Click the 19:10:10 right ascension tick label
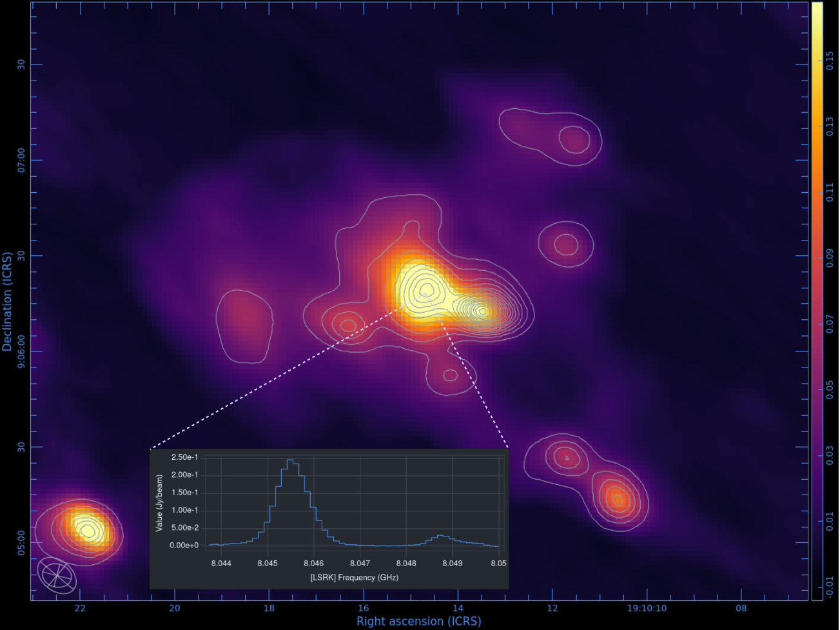840x630 pixels. (647, 608)
